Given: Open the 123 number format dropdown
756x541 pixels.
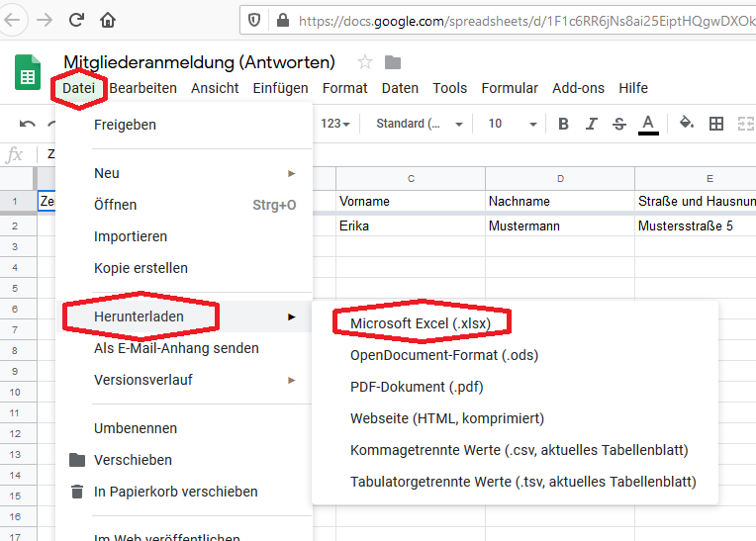Looking at the screenshot, I should coord(336,124).
